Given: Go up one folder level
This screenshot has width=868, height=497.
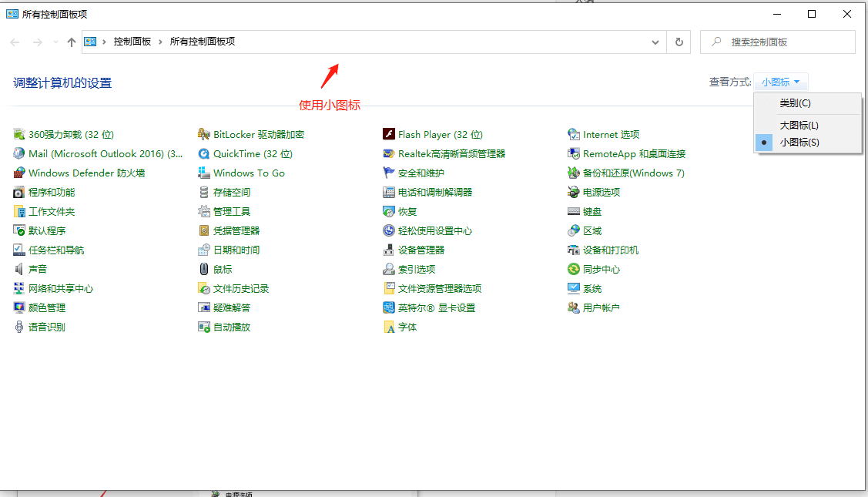Looking at the screenshot, I should pos(72,42).
